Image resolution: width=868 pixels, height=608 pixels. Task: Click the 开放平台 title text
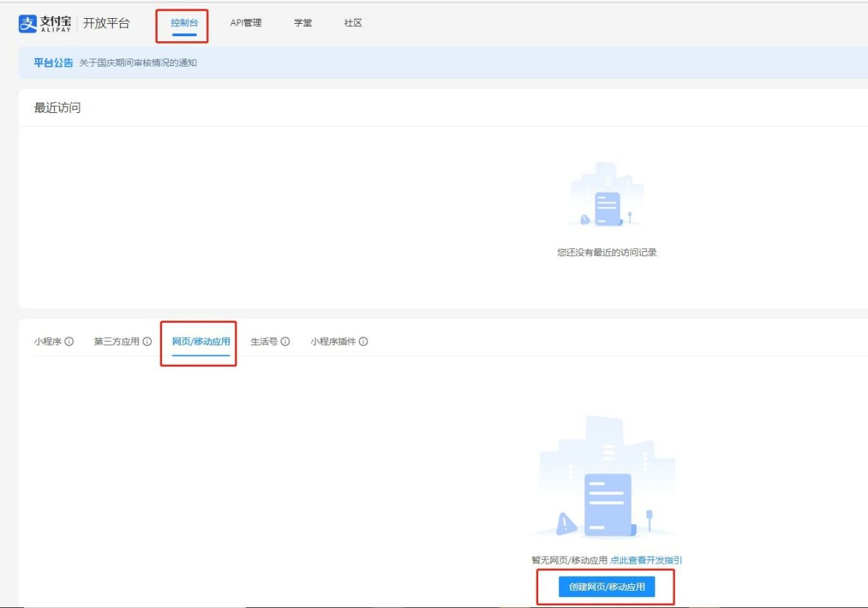pos(106,23)
